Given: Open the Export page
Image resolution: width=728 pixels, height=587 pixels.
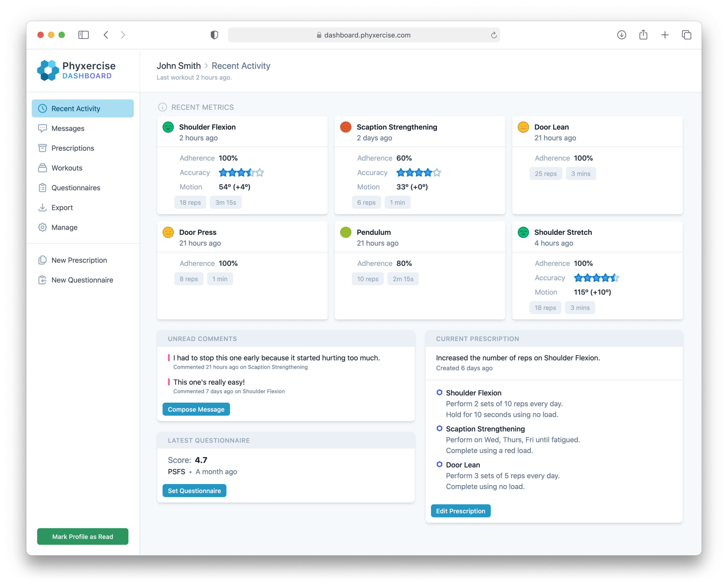Looking at the screenshot, I should tap(62, 208).
